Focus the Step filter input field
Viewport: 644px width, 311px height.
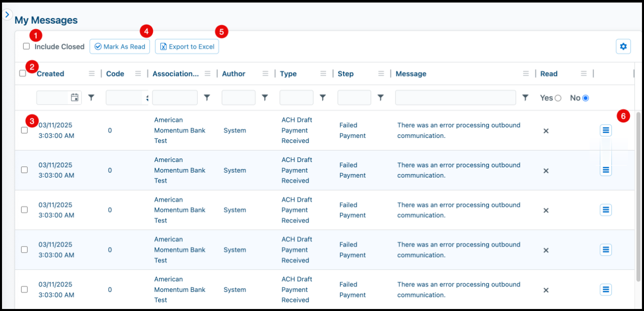(354, 98)
